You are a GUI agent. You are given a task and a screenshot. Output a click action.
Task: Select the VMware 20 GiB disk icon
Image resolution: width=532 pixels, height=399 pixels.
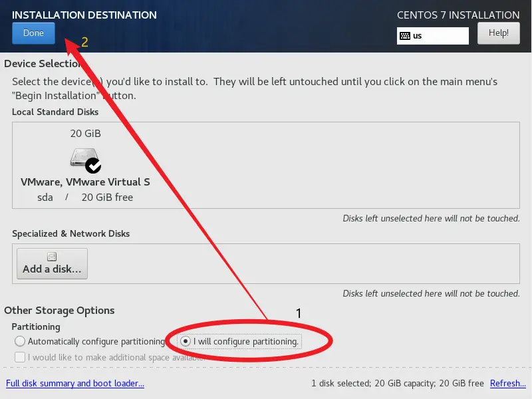click(85, 160)
